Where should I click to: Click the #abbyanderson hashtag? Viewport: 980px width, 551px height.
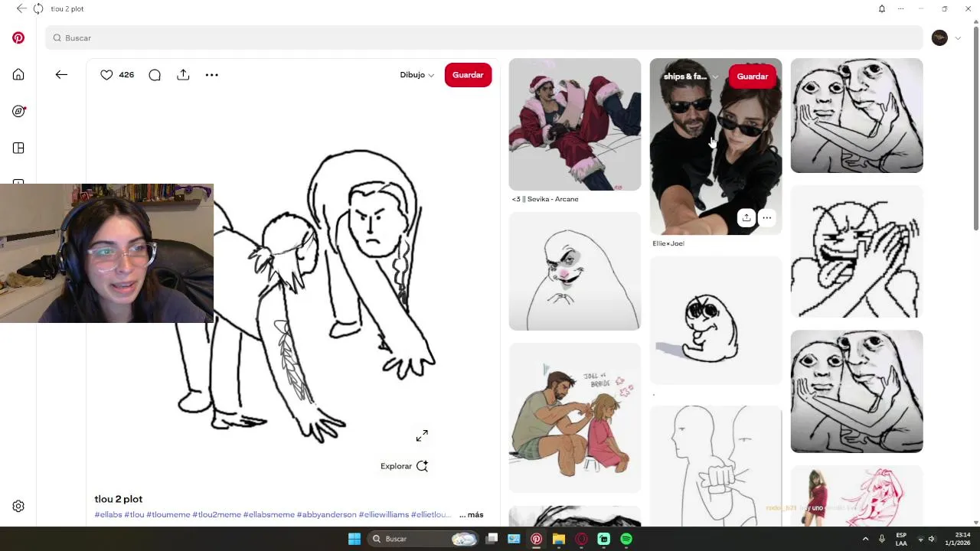click(326, 515)
